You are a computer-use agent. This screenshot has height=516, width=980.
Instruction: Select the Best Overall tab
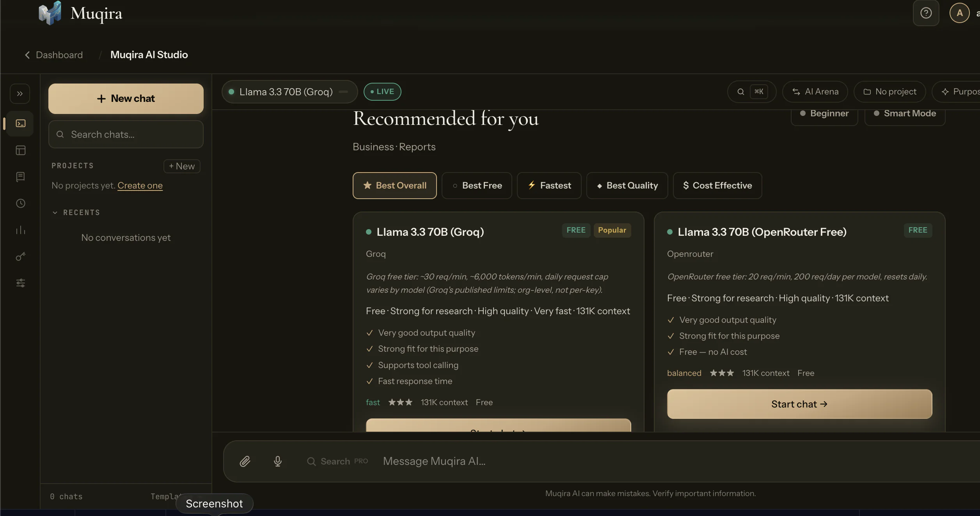pos(394,185)
